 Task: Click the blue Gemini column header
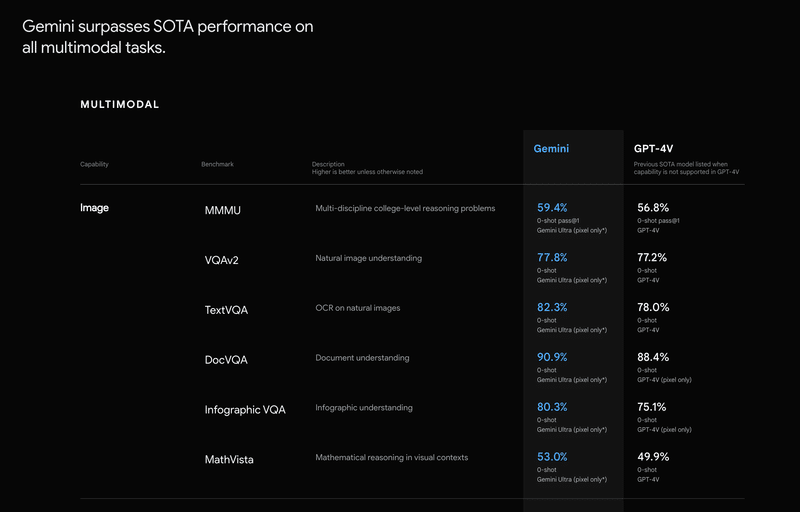(551, 148)
